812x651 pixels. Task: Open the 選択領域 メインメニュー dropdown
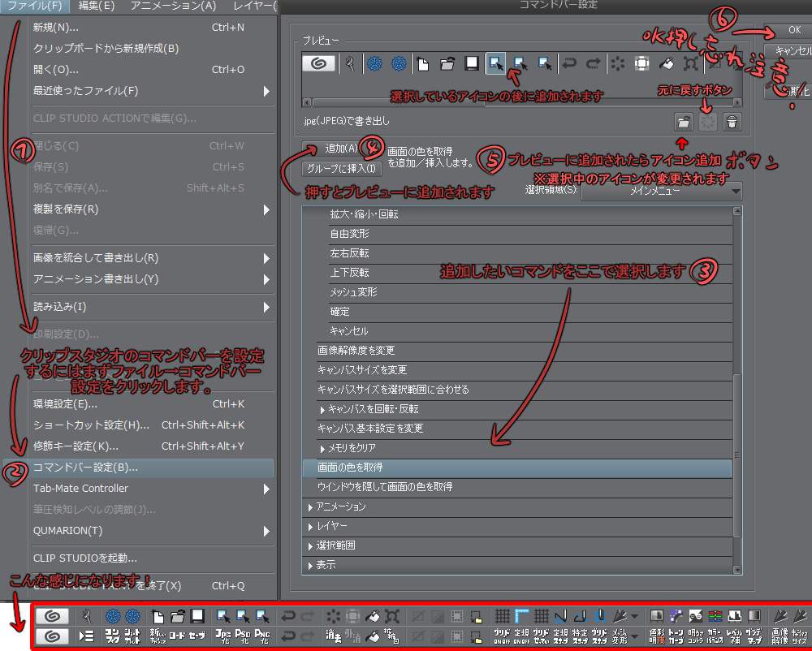tap(661, 191)
